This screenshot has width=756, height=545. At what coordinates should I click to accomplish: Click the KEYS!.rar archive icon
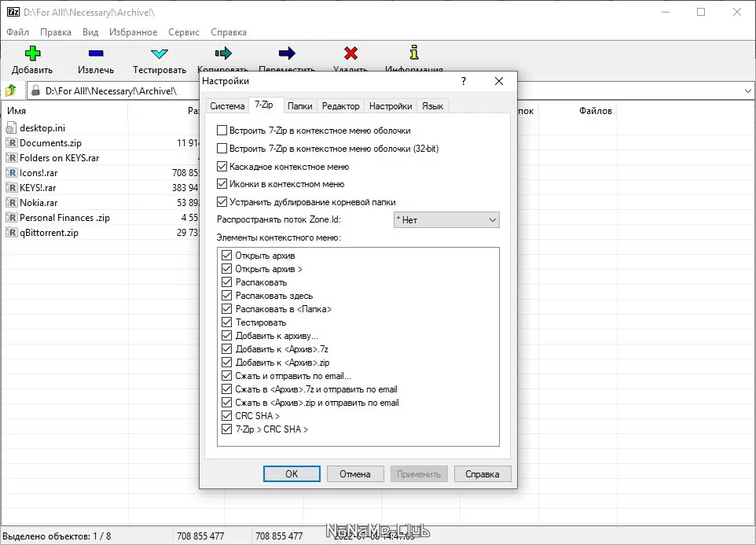coord(11,188)
